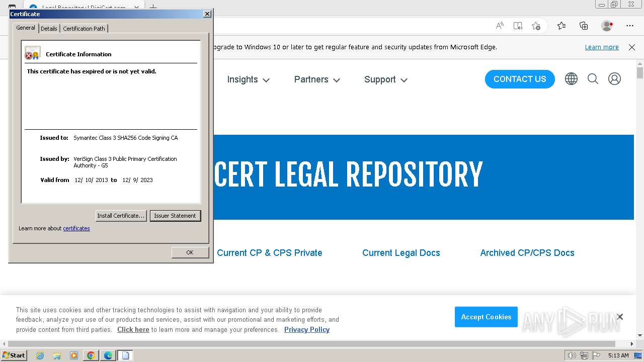The width and height of the screenshot is (644, 362).
Task: Select the Symantec Class 3 issued-to text
Action: (125, 138)
